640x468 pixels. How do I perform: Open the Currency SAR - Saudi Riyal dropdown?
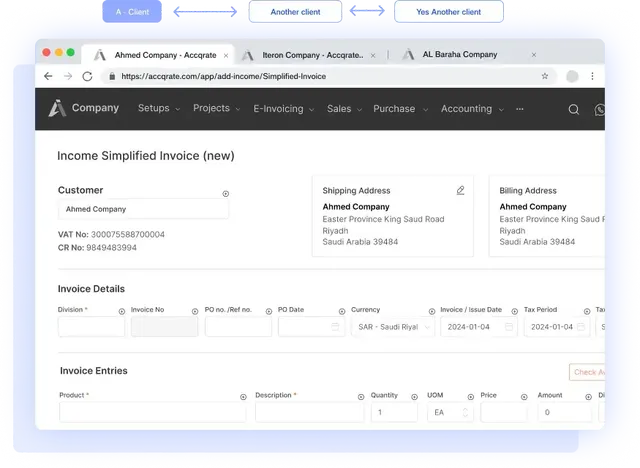[x=393, y=327]
